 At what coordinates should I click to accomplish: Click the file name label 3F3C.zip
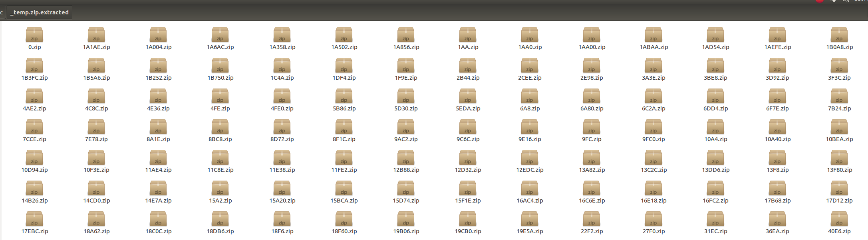pos(839,78)
